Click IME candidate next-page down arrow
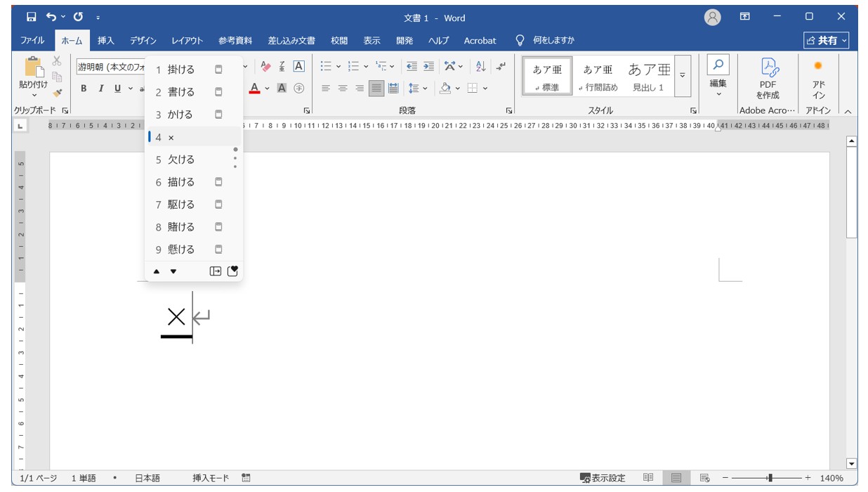 [x=173, y=271]
